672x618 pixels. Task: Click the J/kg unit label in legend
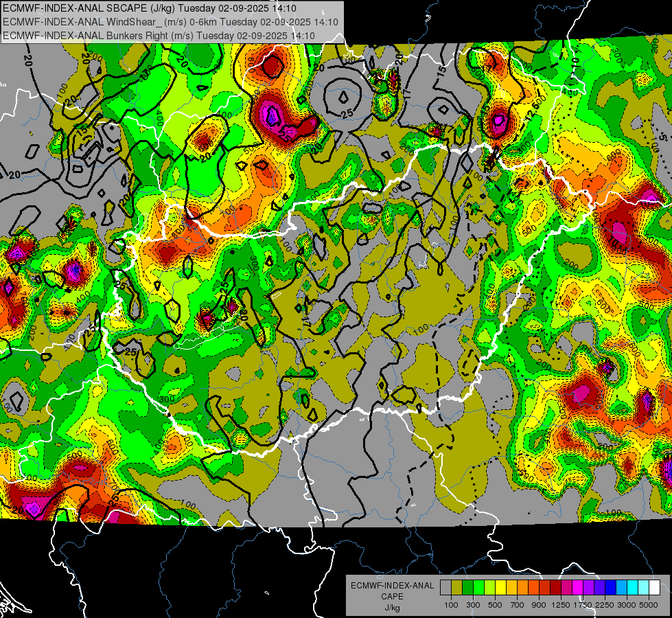(x=392, y=608)
